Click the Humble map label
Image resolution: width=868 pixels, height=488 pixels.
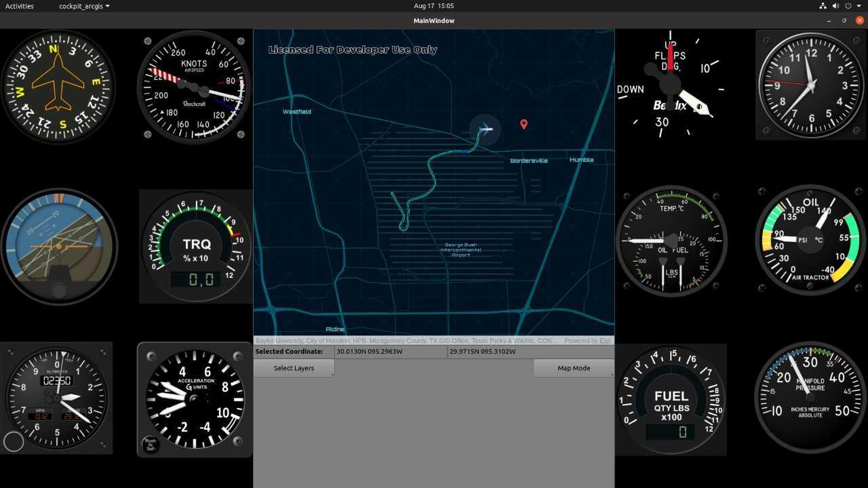tap(582, 160)
